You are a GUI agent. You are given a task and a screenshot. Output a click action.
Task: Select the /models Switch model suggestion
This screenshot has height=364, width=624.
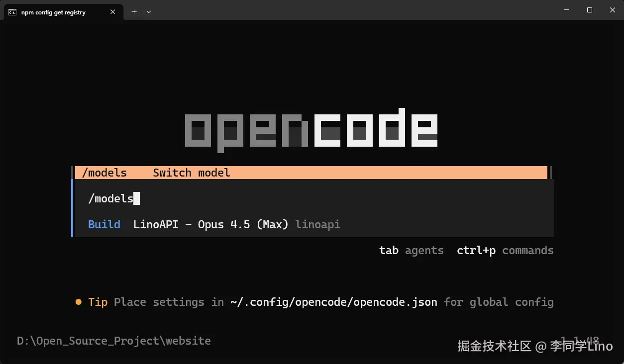(311, 173)
